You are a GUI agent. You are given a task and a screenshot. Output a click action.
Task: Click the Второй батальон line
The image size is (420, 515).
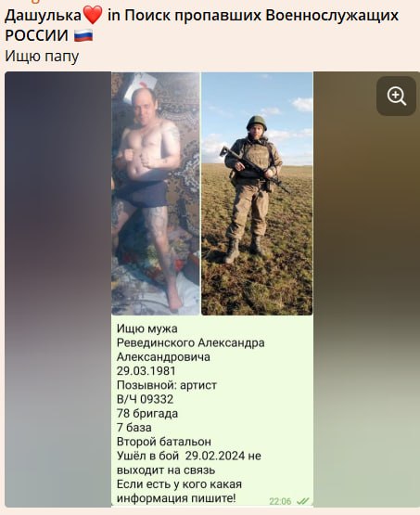click(x=164, y=442)
